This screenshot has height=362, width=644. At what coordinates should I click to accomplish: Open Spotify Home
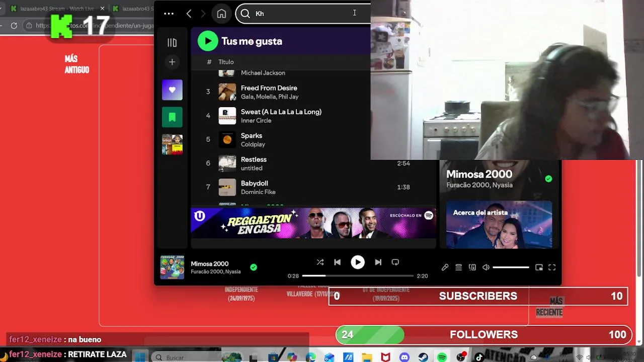(x=221, y=14)
